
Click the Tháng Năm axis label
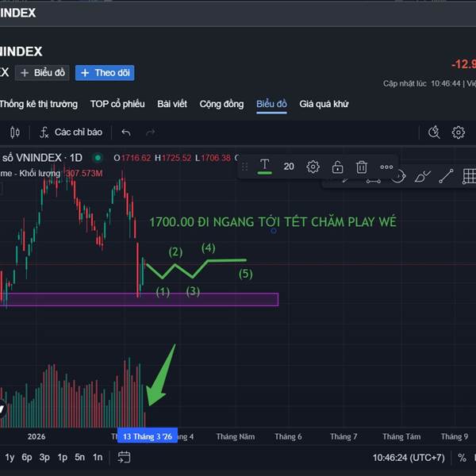[x=236, y=436]
